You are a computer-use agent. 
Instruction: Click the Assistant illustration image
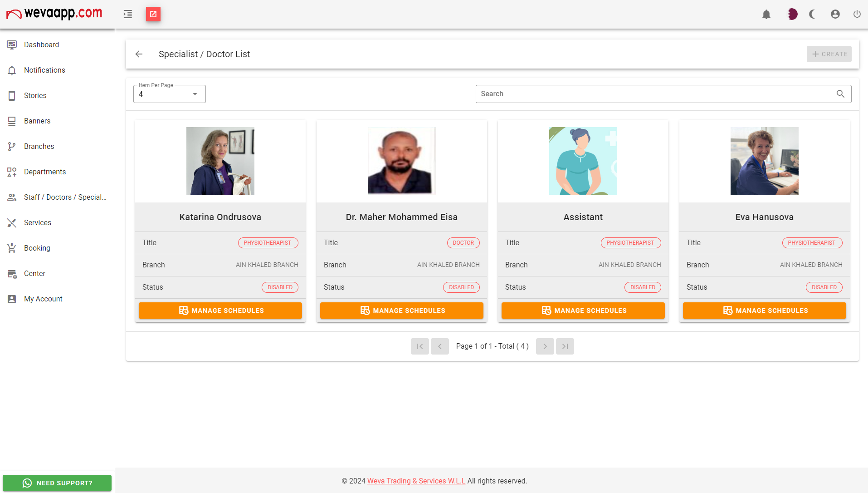point(583,161)
